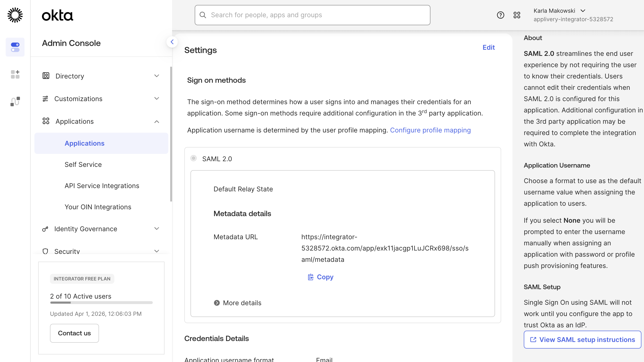Click the Edit link in Settings
644x362 pixels.
point(488,47)
